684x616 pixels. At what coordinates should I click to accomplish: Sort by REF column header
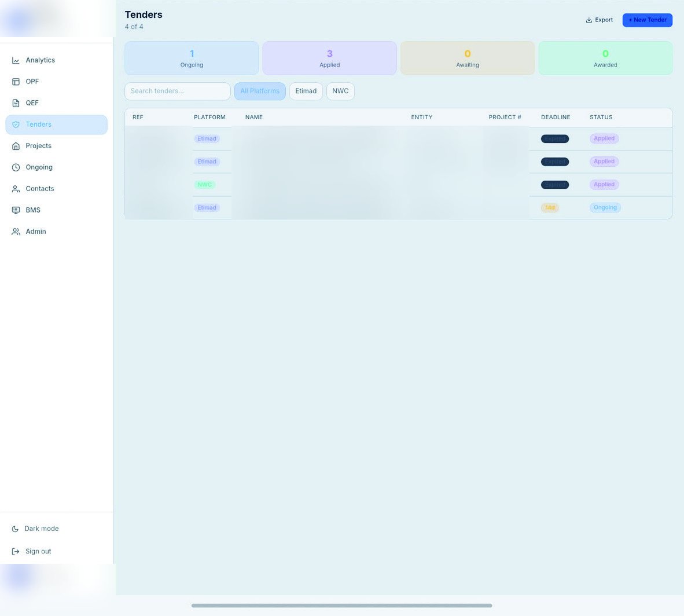[138, 118]
